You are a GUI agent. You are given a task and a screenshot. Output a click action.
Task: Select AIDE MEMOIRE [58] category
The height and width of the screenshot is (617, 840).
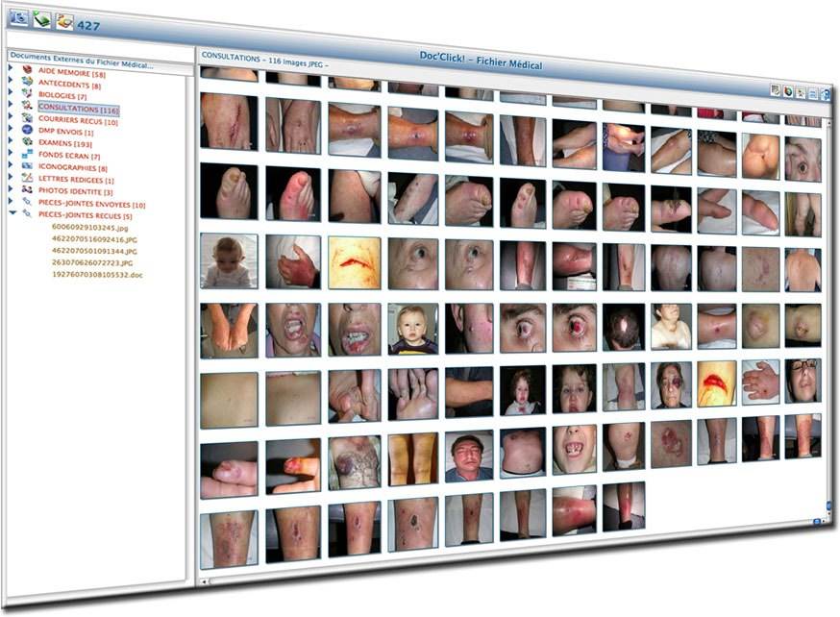pos(72,73)
